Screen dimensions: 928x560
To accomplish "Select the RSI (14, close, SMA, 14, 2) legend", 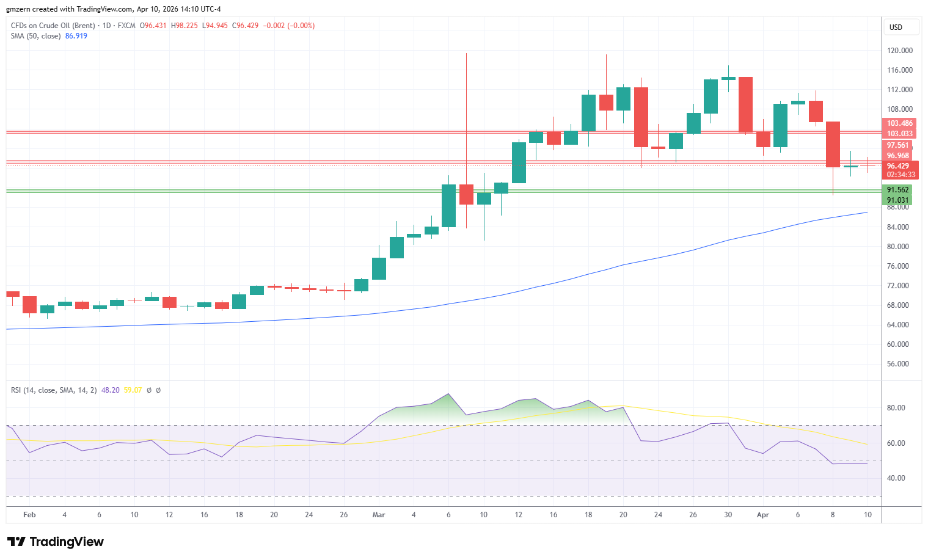I will click(x=54, y=390).
